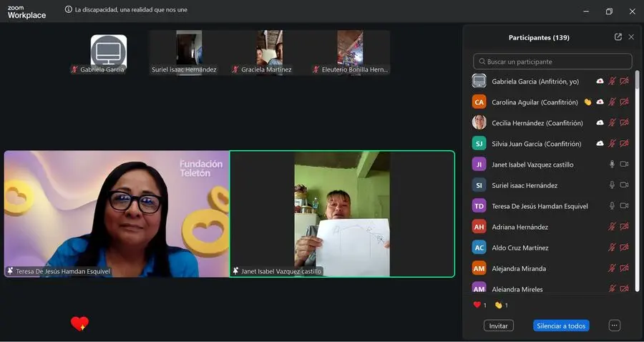644x342 pixels.
Task: Click the AH avatar of Adriana Hernández
Action: click(479, 227)
